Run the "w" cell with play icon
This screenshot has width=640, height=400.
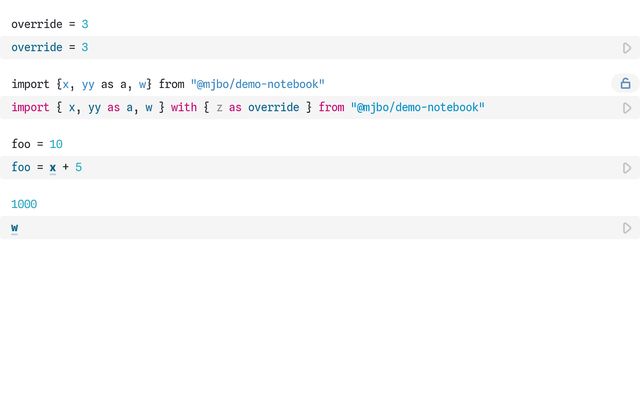coord(627,228)
